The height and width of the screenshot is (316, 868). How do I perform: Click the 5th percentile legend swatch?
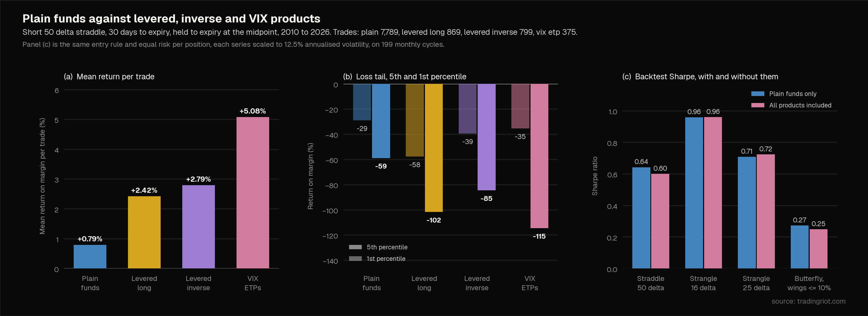click(x=356, y=247)
